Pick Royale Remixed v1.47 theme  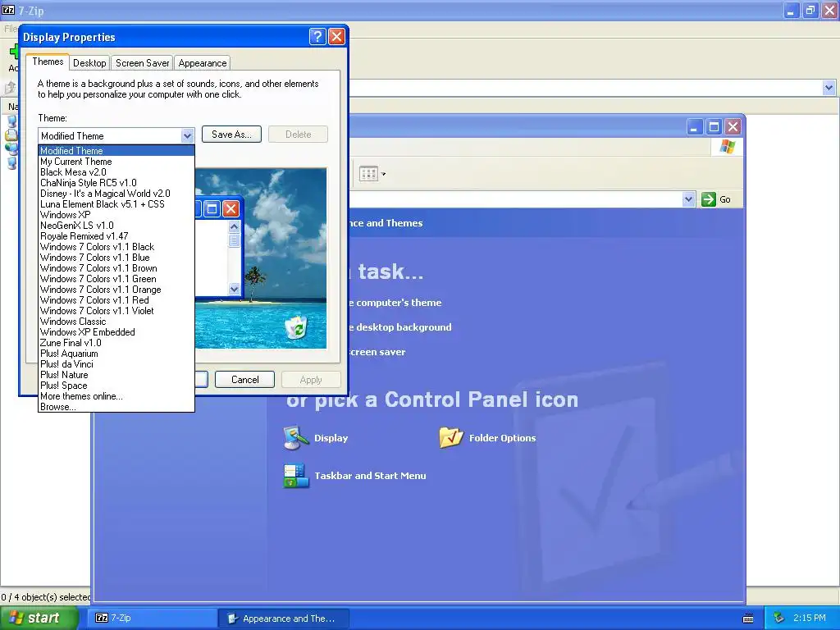(x=116, y=235)
